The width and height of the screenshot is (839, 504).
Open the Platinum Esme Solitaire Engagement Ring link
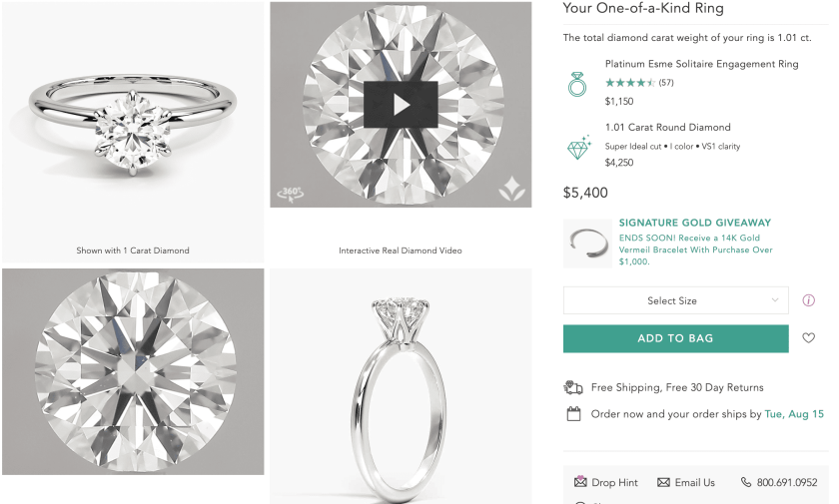pyautogui.click(x=701, y=64)
